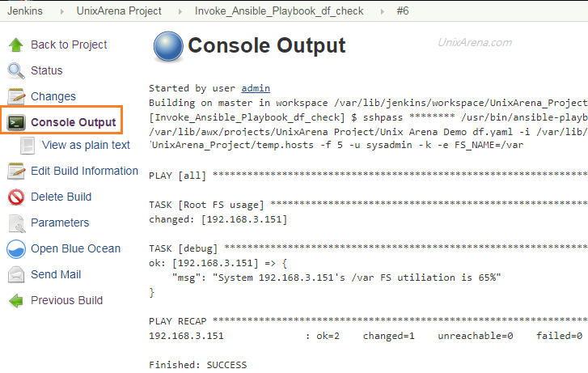Click the document icon beside View as plain text
Image resolution: width=588 pixels, height=373 pixels.
(27, 146)
